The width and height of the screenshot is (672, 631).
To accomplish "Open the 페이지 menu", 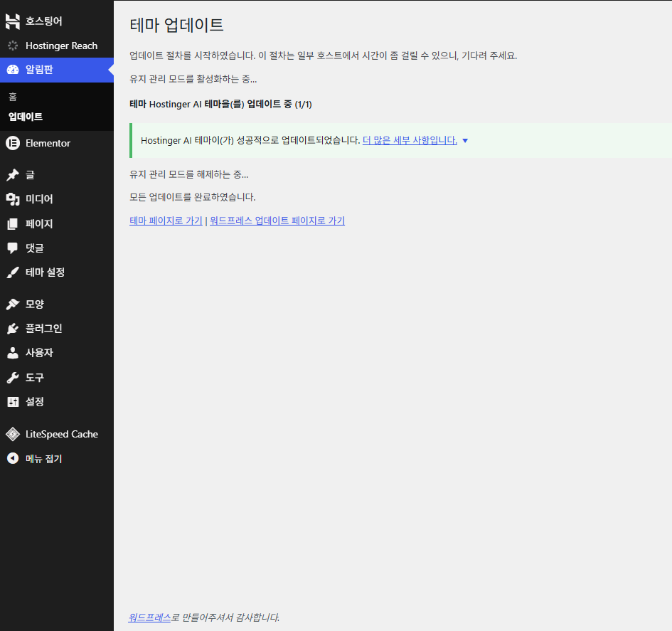I will pos(57,224).
